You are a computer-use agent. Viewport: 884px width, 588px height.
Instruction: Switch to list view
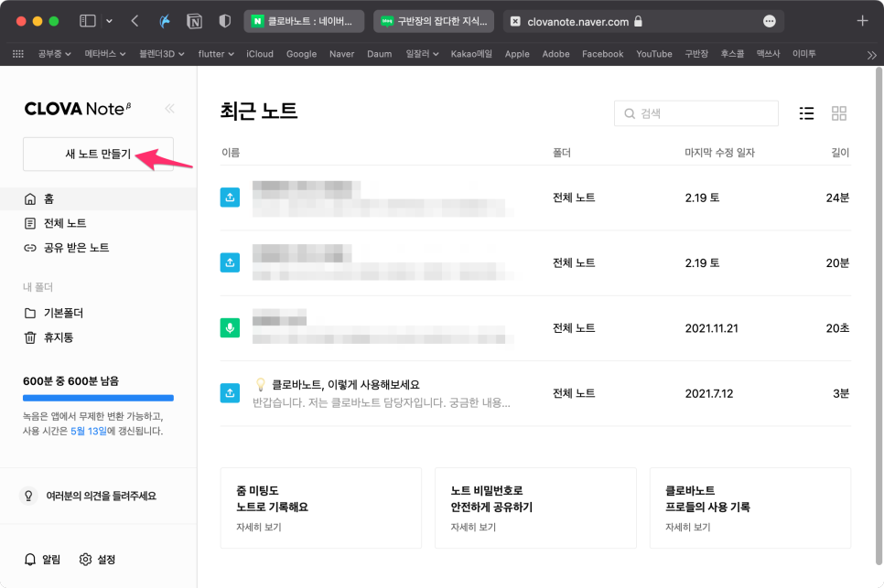tap(807, 113)
